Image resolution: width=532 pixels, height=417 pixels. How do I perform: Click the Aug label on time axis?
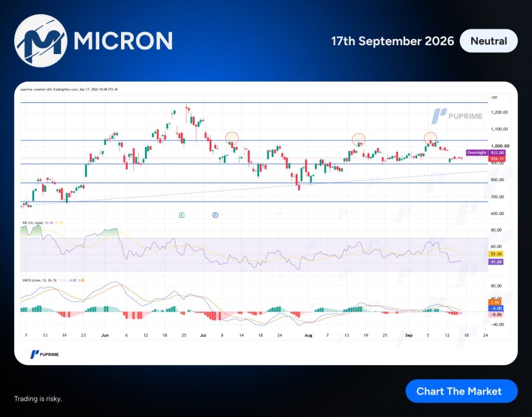pos(308,335)
